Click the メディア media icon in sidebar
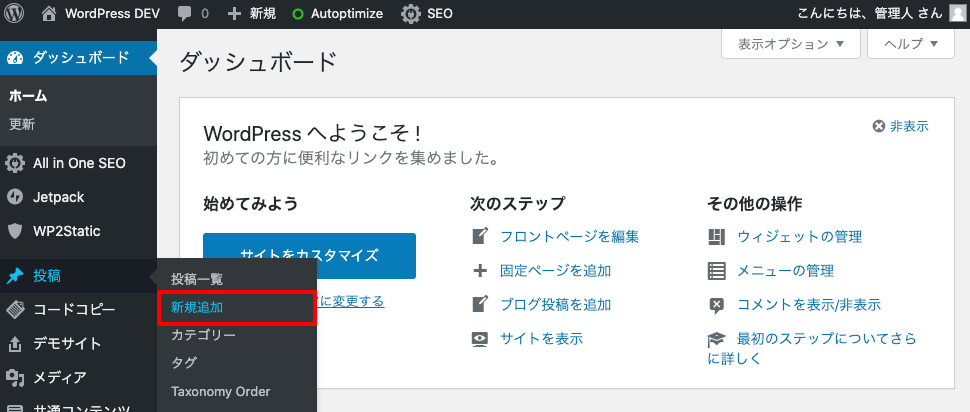 click(x=15, y=378)
